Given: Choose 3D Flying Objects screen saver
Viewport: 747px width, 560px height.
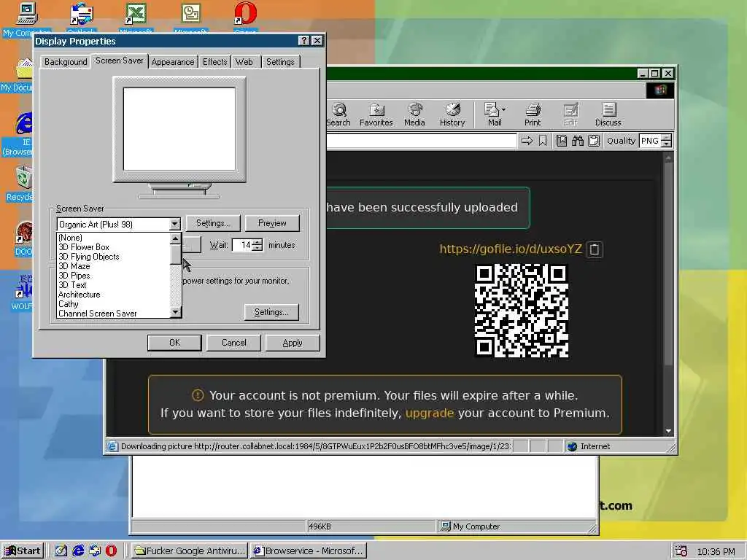Looking at the screenshot, I should [113, 257].
